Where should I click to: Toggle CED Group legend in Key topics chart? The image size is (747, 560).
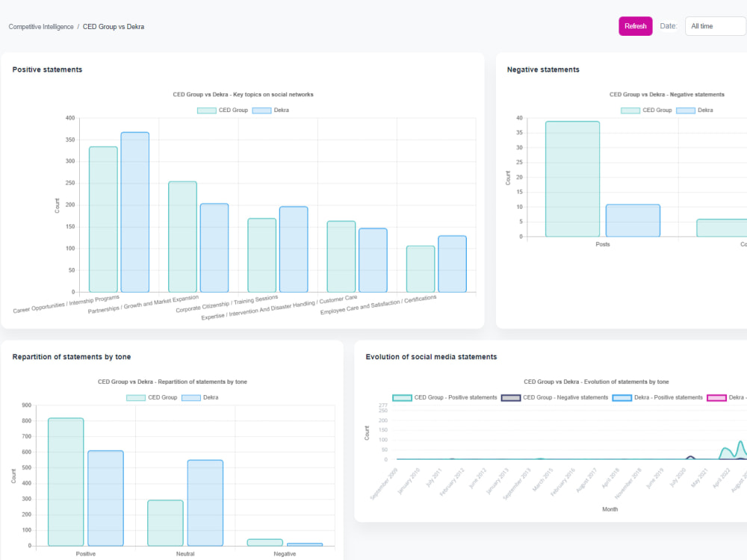click(223, 110)
